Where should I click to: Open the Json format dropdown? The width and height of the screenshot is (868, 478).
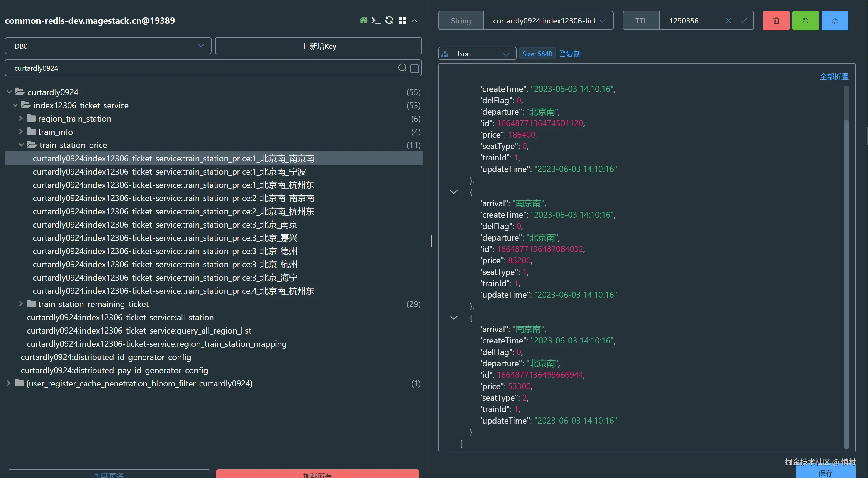click(477, 54)
